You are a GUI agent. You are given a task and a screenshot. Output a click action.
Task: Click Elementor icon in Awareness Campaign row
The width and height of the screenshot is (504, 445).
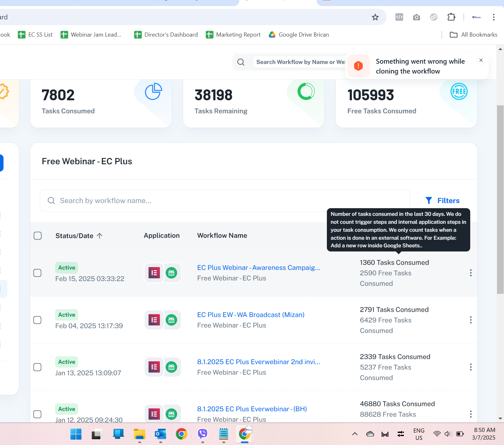pos(154,273)
